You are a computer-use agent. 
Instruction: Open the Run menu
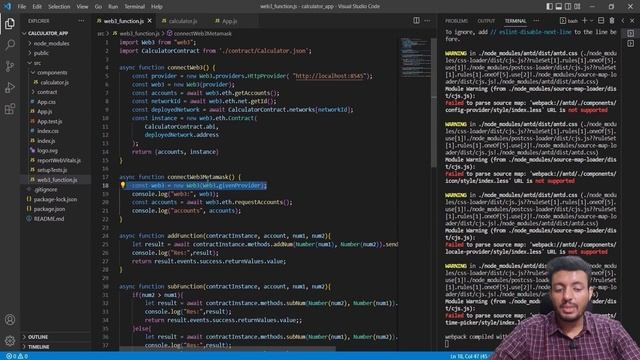pyautogui.click(x=113, y=7)
